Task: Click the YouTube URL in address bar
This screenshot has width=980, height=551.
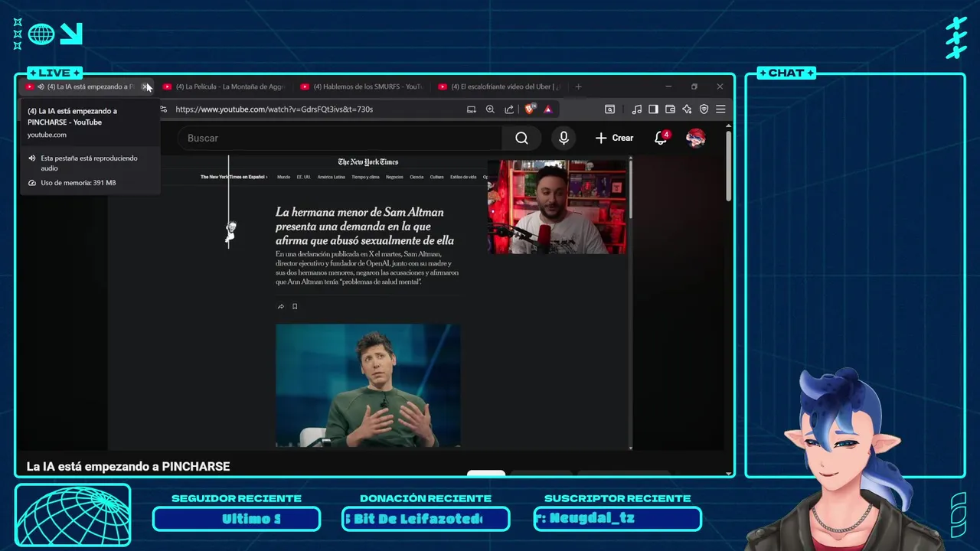Action: [x=274, y=109]
